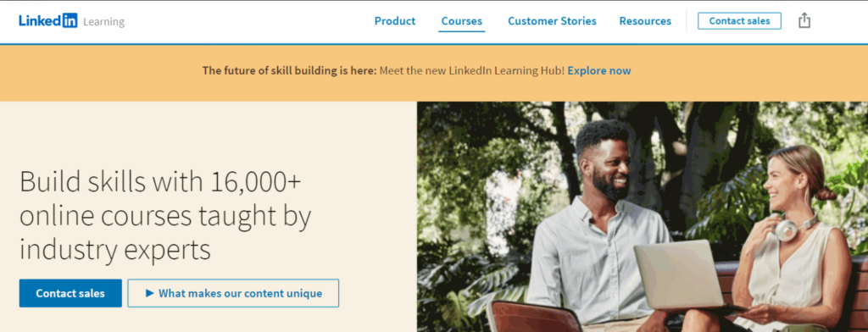868x332 pixels.
Task: Follow the Explore now link
Action: click(599, 71)
